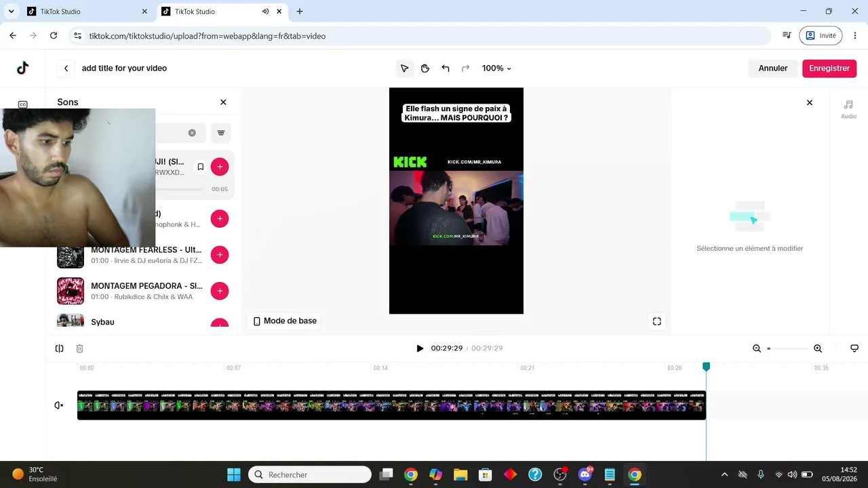Image resolution: width=868 pixels, height=488 pixels.
Task: Select the video clip on the timeline
Action: 391,405
